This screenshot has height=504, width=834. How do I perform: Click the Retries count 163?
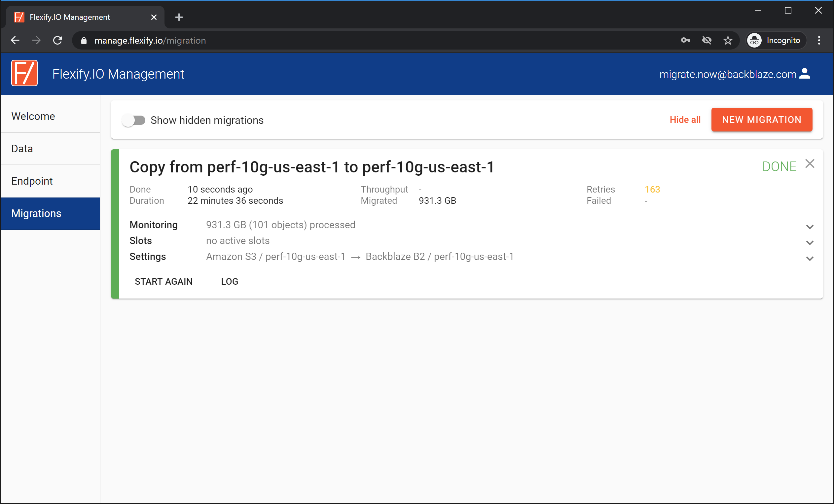[x=652, y=189]
